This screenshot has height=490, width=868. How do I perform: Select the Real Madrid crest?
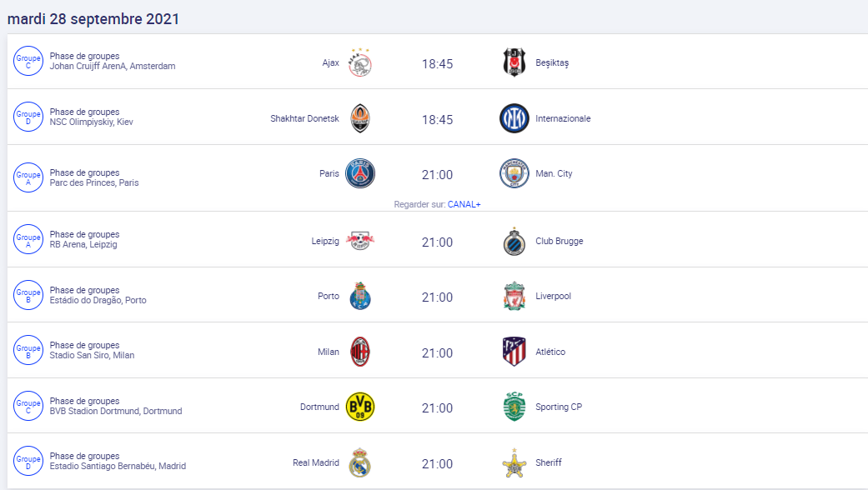[360, 462]
